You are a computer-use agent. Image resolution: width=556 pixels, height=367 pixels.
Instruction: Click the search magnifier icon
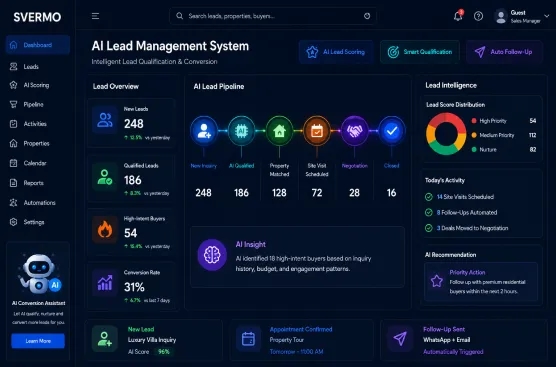tap(179, 16)
